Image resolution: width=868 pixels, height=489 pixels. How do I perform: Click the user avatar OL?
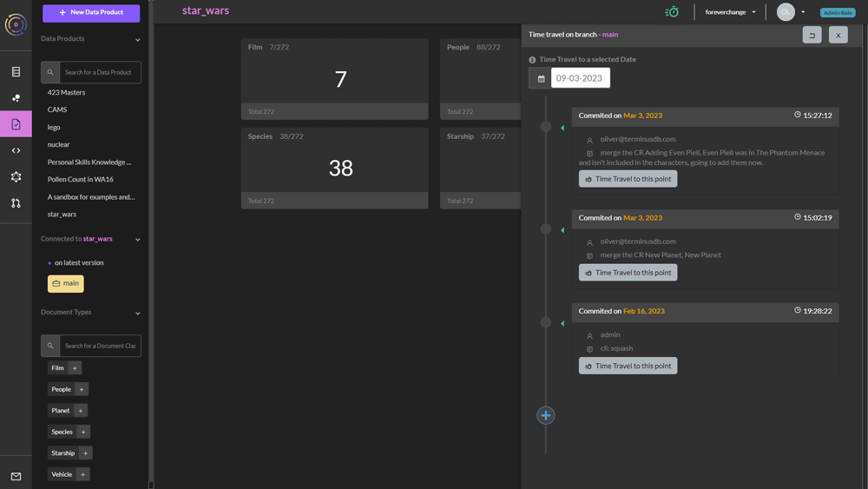pyautogui.click(x=786, y=12)
